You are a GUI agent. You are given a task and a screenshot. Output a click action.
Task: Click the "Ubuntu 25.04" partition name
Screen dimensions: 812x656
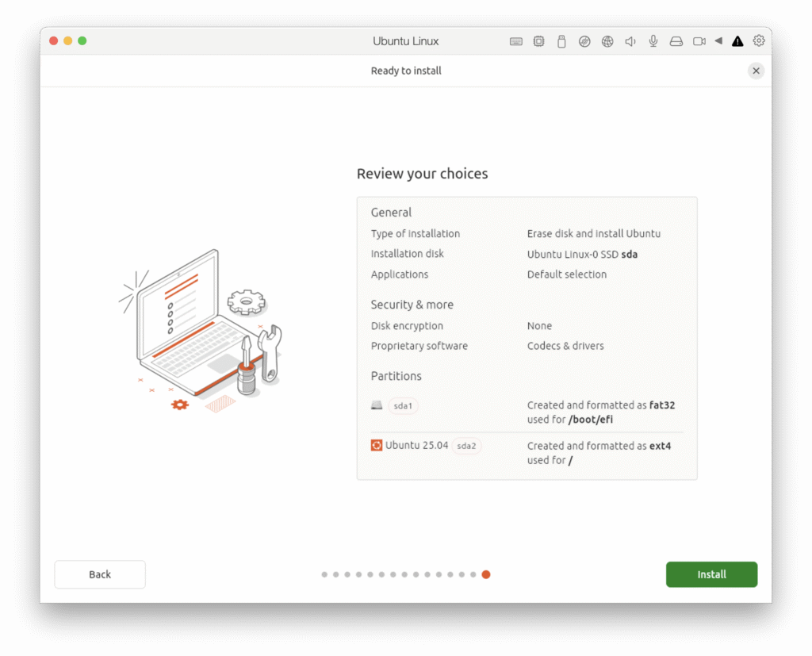coord(416,445)
